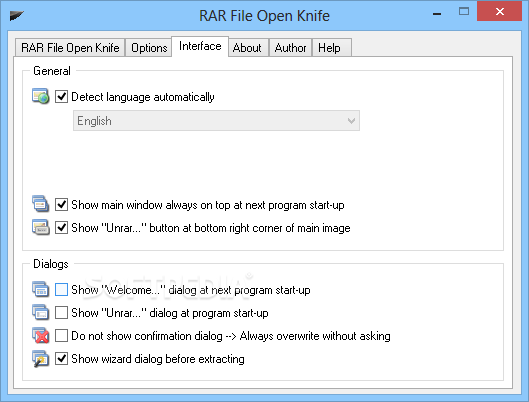Enable Always overwrite without asking checkbox
This screenshot has height=402, width=529.
(x=61, y=336)
